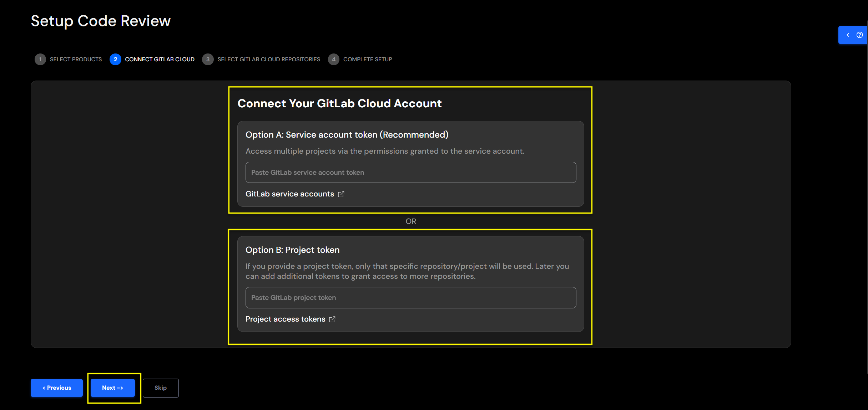The width and height of the screenshot is (868, 410).
Task: Click the step 1 number circle
Action: point(40,59)
